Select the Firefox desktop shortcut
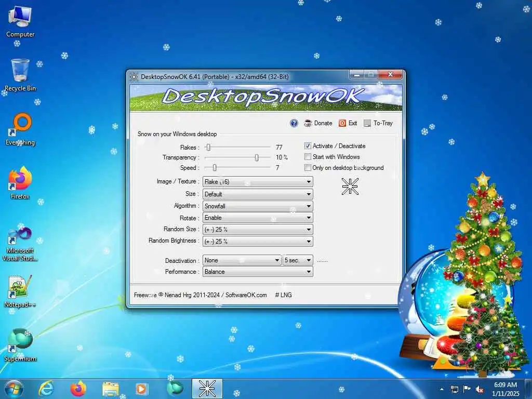Screen dimensions: 532x399 tap(20, 183)
